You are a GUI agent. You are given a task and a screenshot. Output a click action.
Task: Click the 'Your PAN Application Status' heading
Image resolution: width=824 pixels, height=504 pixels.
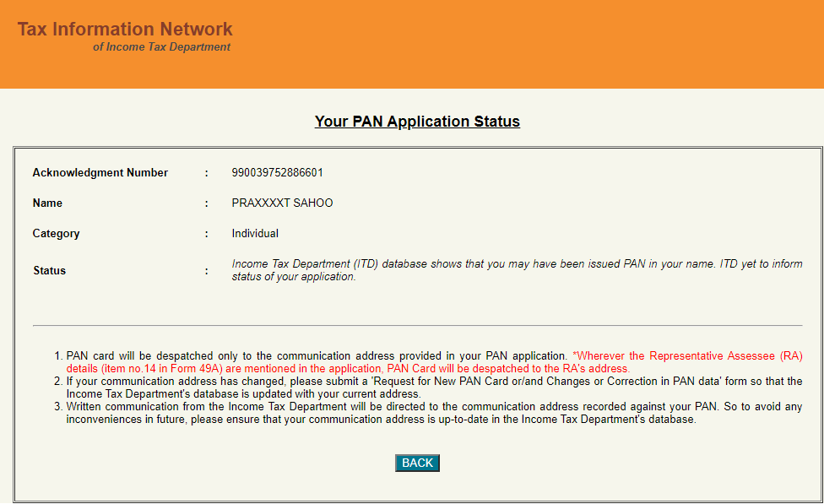[x=417, y=122]
